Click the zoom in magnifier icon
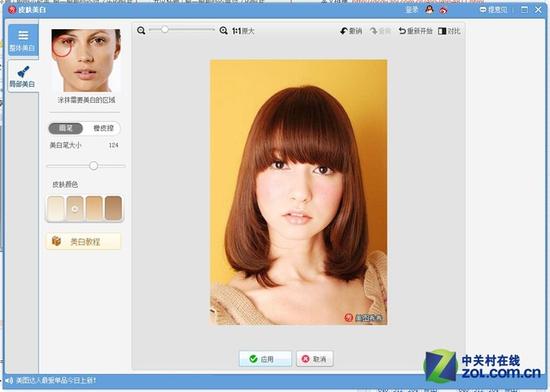The image size is (550, 392). pos(223,31)
